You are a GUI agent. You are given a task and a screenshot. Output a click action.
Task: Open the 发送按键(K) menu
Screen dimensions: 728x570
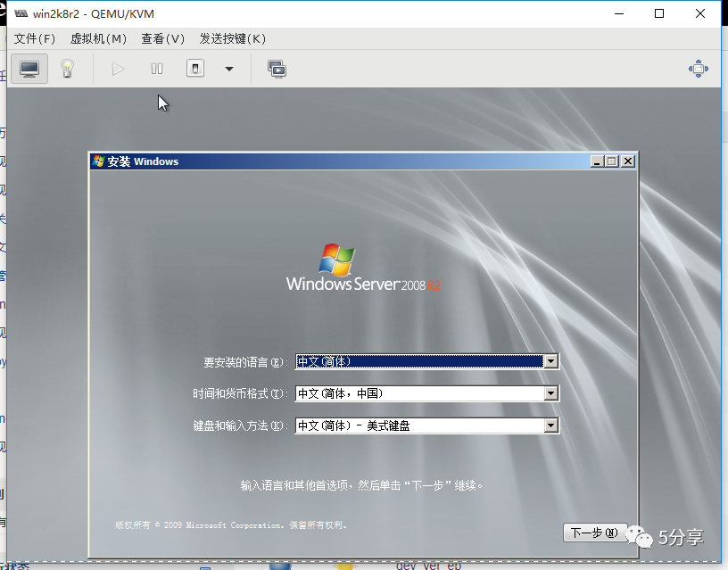point(233,38)
